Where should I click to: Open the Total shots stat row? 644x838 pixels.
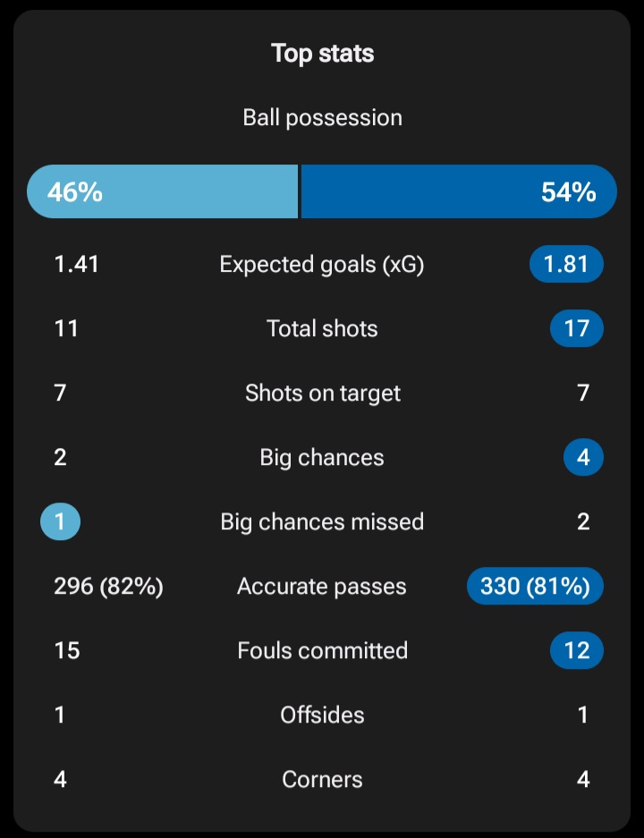pos(322,329)
